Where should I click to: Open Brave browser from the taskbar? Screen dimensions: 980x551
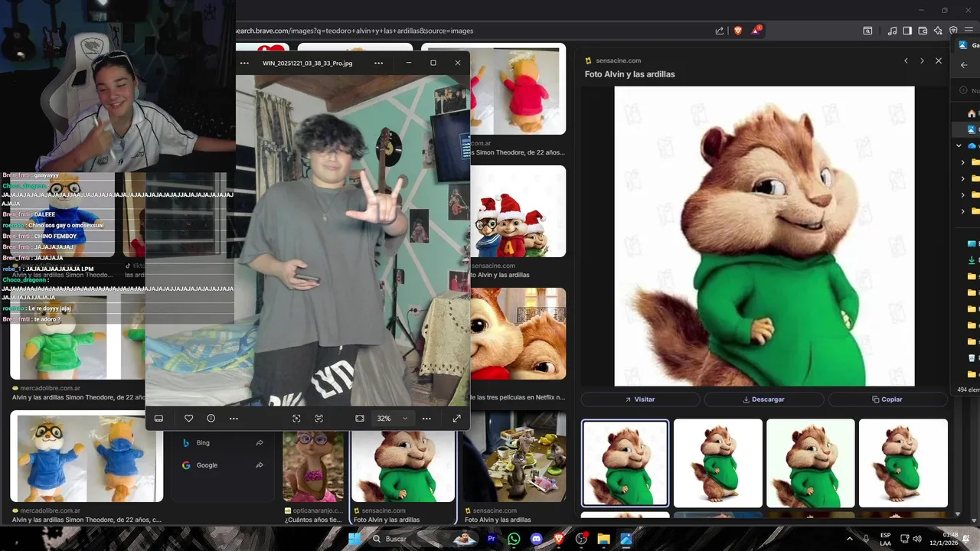[x=559, y=539]
